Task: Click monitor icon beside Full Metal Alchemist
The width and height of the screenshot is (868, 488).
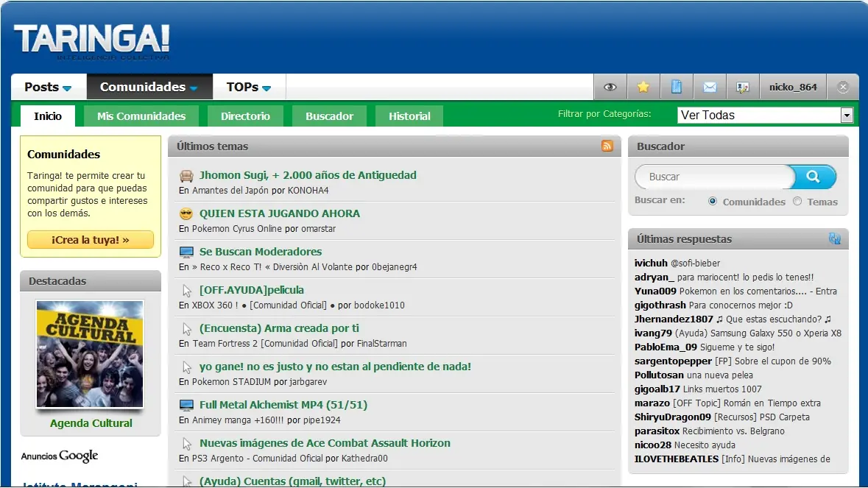Action: [186, 406]
